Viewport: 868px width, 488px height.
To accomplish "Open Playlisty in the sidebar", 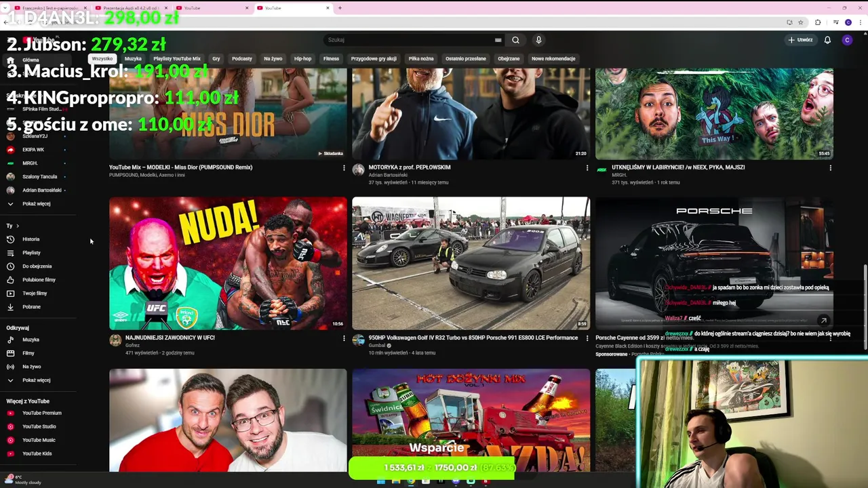I will tap(31, 253).
